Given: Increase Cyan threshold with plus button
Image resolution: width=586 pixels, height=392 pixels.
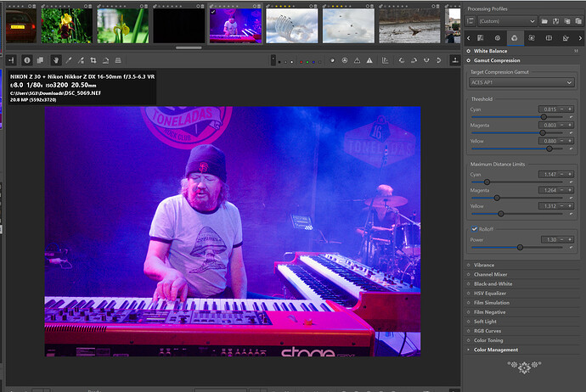Looking at the screenshot, I should click(x=571, y=110).
